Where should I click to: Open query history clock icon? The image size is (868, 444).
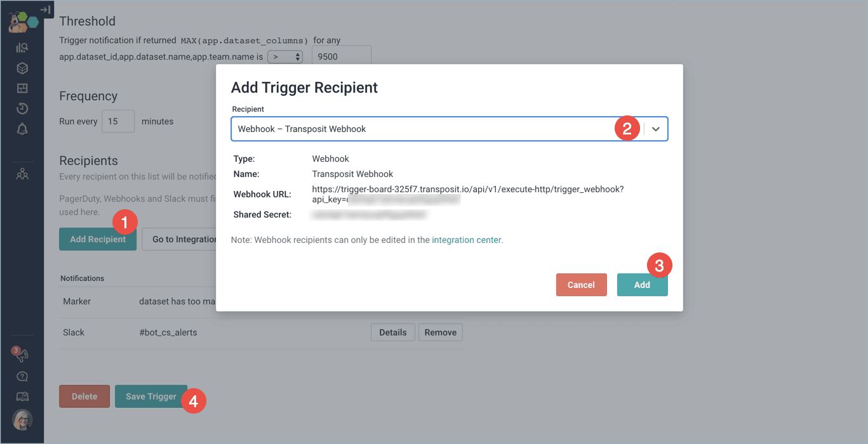tap(22, 108)
